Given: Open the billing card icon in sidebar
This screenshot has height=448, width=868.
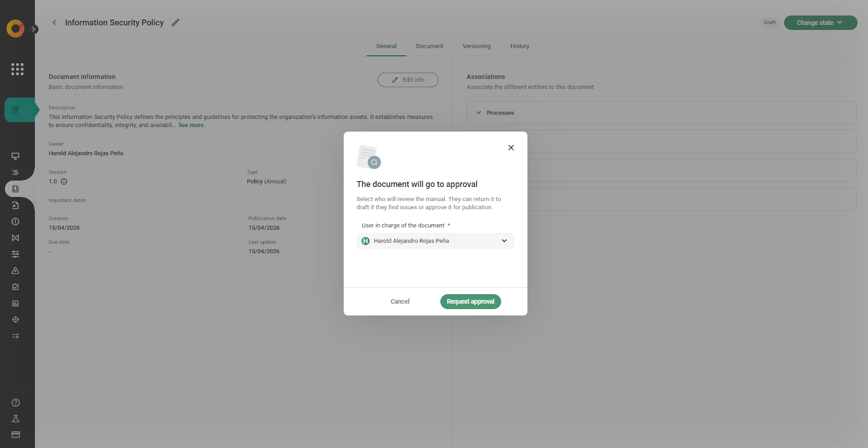Looking at the screenshot, I should (16, 434).
